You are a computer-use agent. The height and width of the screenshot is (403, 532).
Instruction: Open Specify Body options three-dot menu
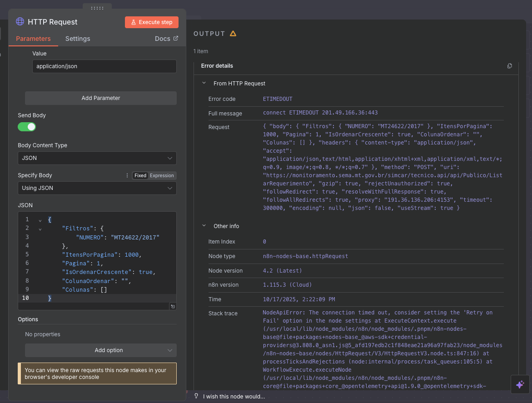pos(127,175)
